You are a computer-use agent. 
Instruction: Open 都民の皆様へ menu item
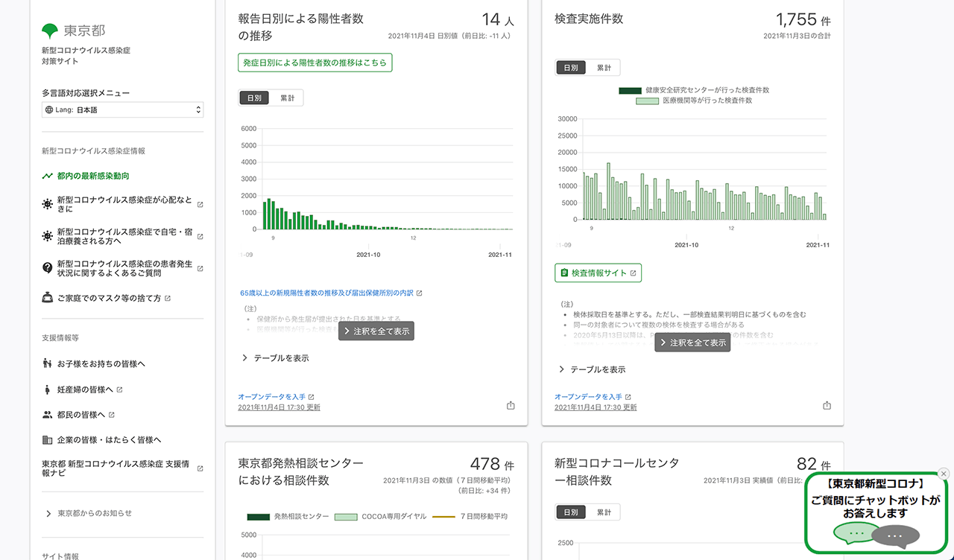[x=81, y=415]
